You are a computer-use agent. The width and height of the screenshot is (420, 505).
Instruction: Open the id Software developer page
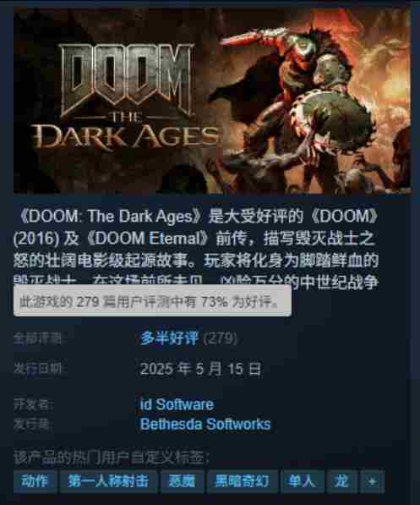177,404
